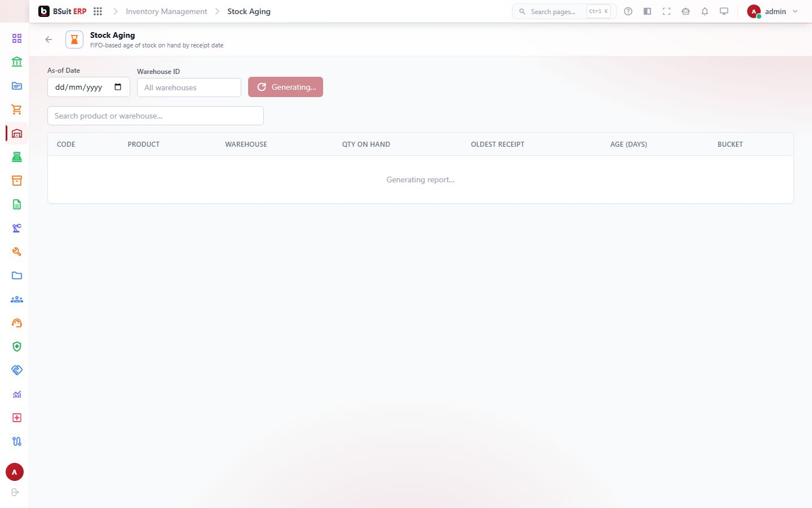Open the green cash register module
Screen dimensions: 812x508
(17, 157)
